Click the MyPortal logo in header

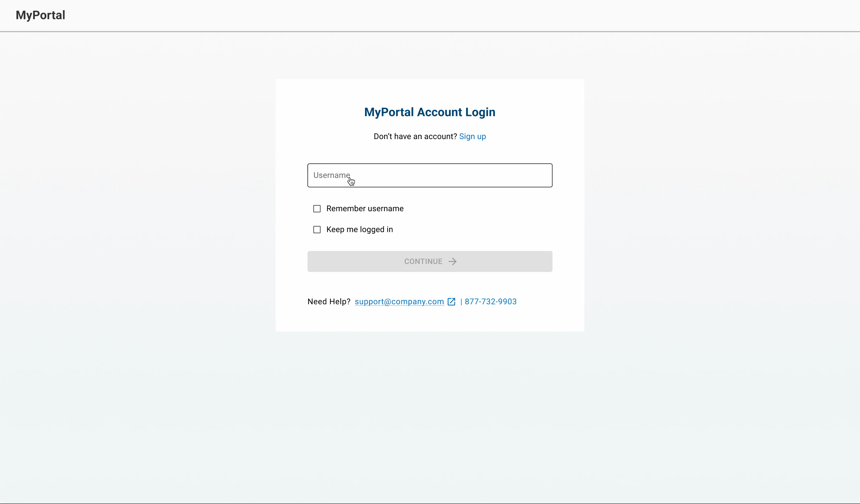[x=40, y=15]
